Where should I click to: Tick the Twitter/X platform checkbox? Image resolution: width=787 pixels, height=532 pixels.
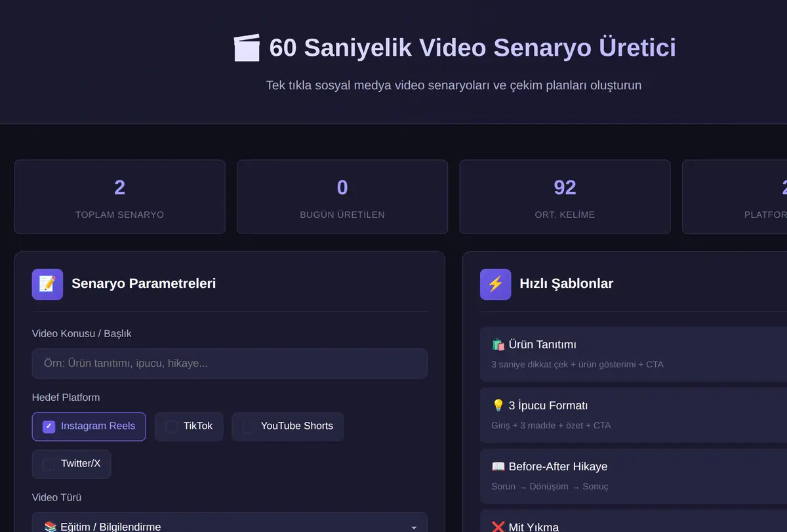49,464
